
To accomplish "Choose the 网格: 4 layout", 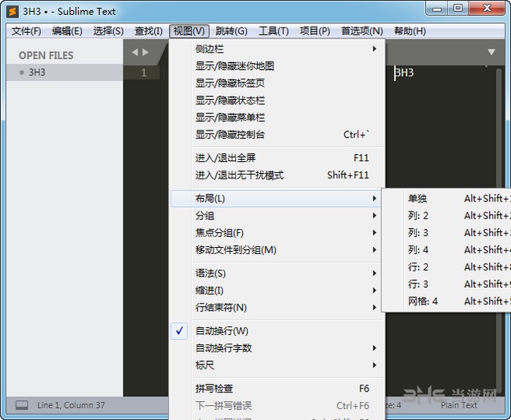I will point(447,301).
